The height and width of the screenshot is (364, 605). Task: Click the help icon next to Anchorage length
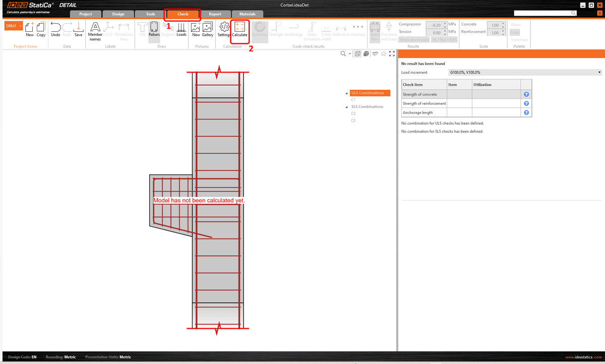526,112
